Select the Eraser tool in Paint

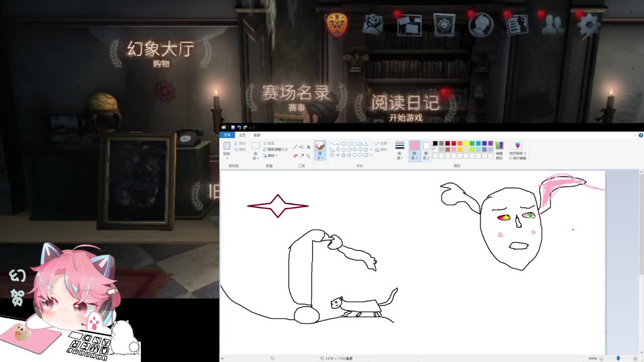pyautogui.click(x=295, y=155)
